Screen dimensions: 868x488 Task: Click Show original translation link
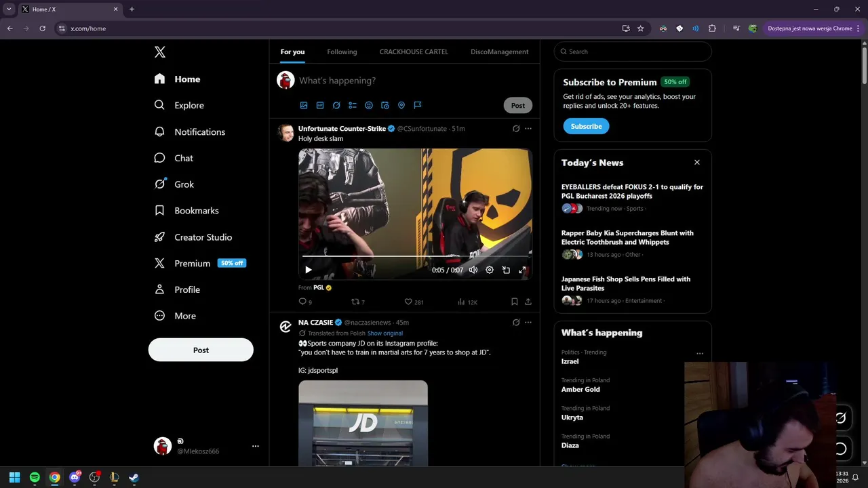coord(385,333)
